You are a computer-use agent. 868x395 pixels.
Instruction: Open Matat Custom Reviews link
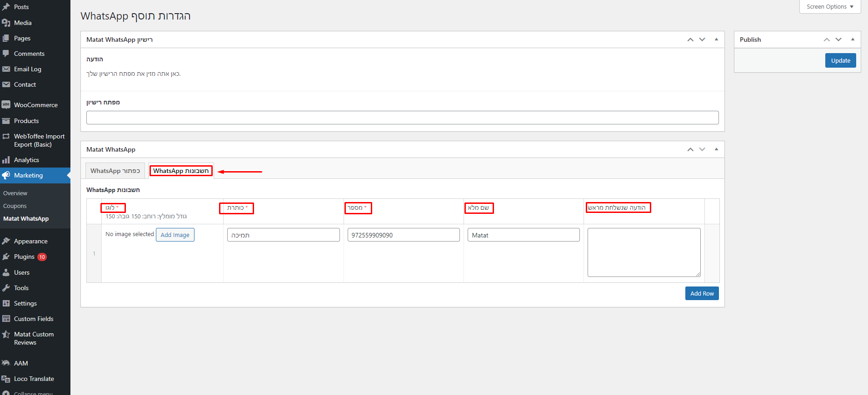tap(35, 338)
